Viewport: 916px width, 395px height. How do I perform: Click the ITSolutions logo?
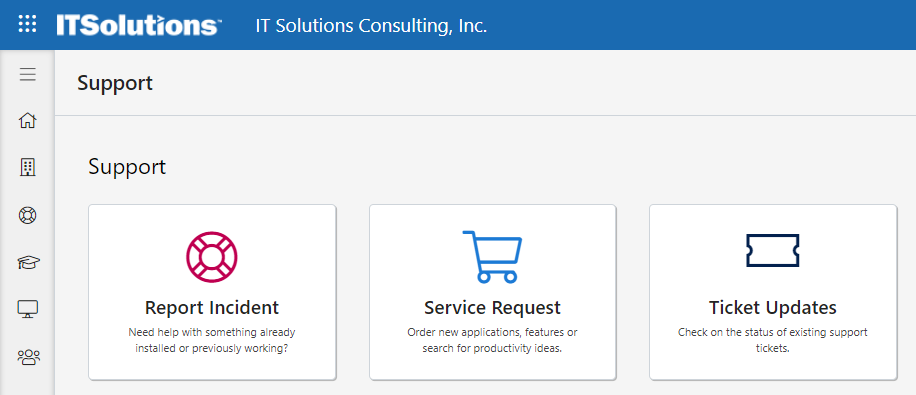pyautogui.click(x=139, y=25)
